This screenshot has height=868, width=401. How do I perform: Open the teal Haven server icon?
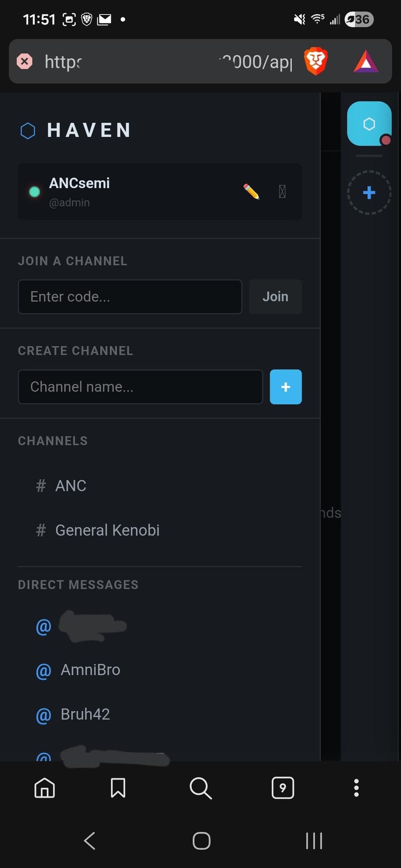(369, 124)
